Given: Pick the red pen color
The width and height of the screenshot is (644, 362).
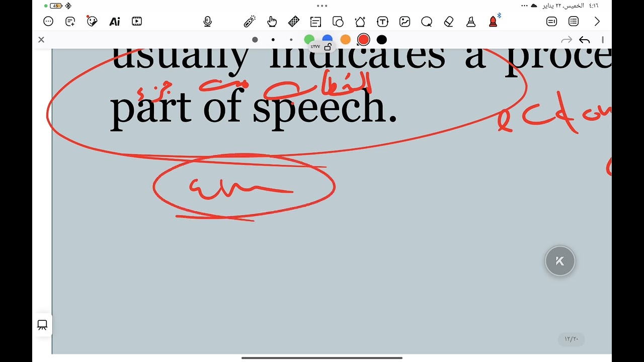Looking at the screenshot, I should pos(363,40).
